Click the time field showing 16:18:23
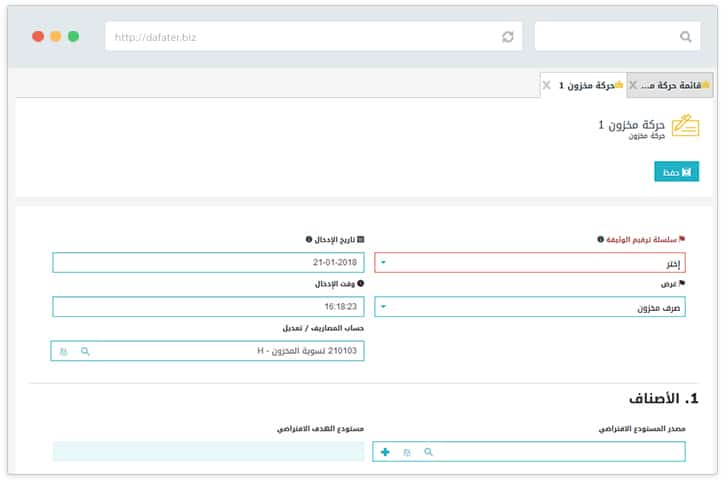 [x=208, y=307]
